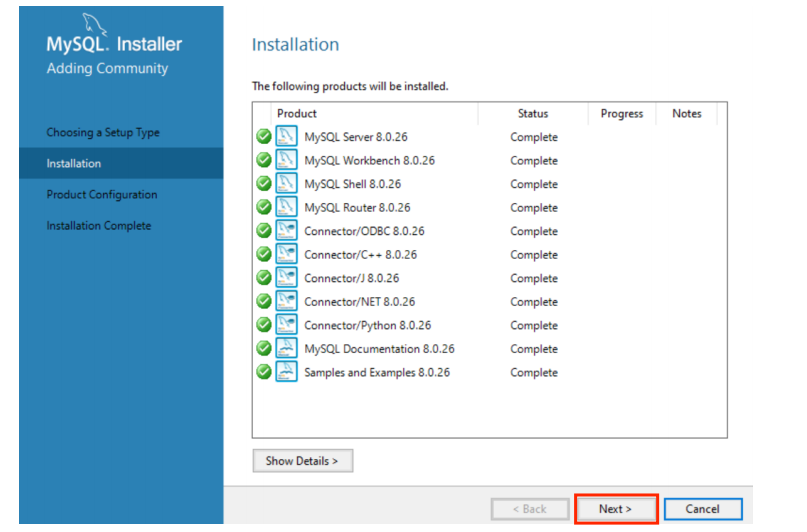
Task: Click Complete status of Connector/NET
Action: point(534,302)
